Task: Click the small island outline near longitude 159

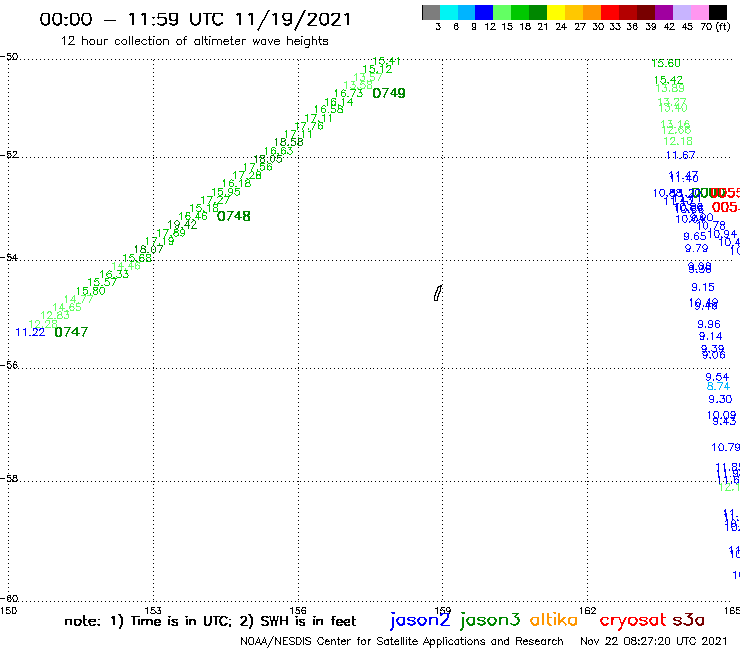Action: point(438,293)
